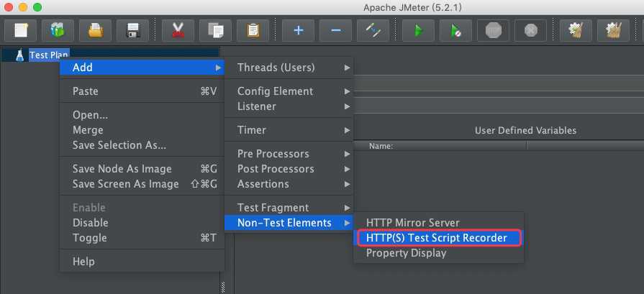This screenshot has width=644, height=294.
Task: Click the Toggle enable/disable icon
Action: point(373,30)
